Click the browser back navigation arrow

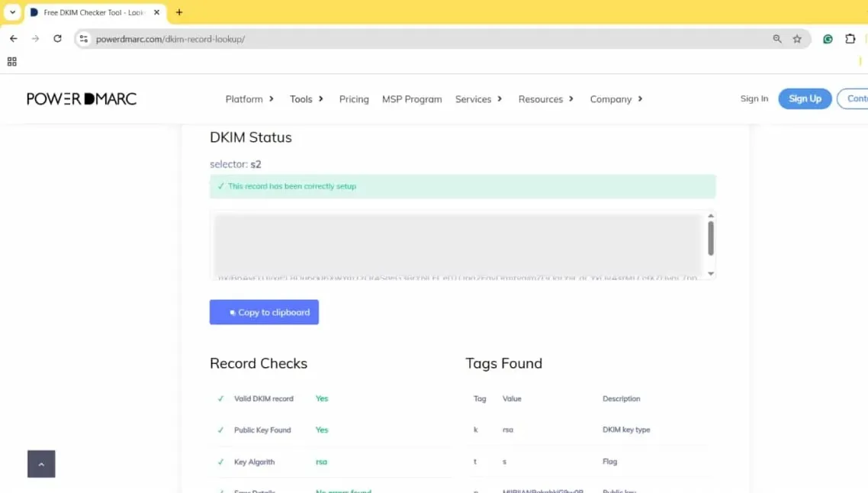(13, 38)
